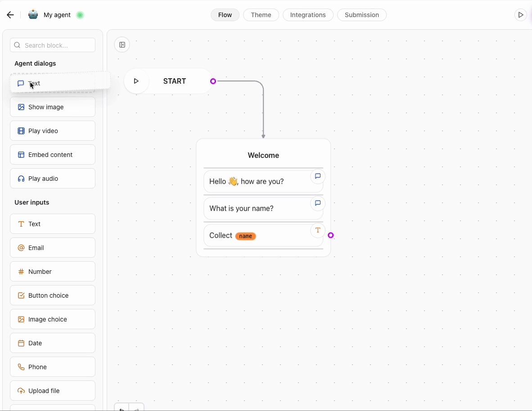Screen dimensions: 532x411
Task: Select the Upload file icon
Action: pos(21,391)
